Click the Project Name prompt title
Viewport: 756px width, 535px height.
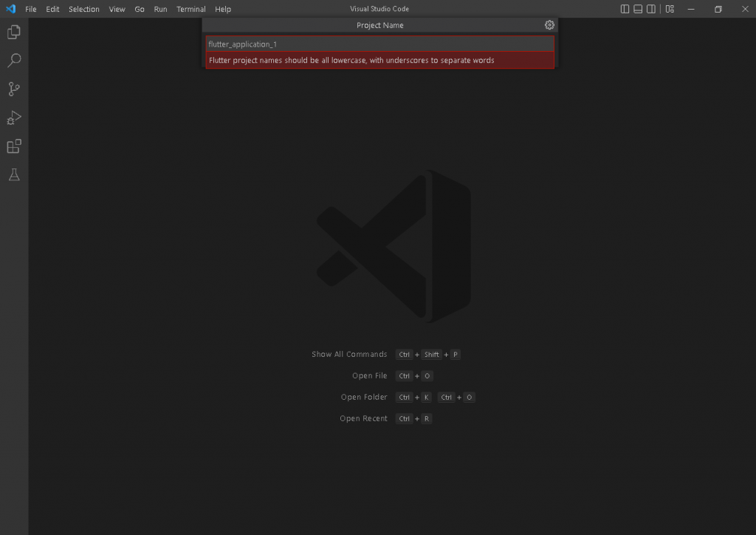pyautogui.click(x=380, y=25)
